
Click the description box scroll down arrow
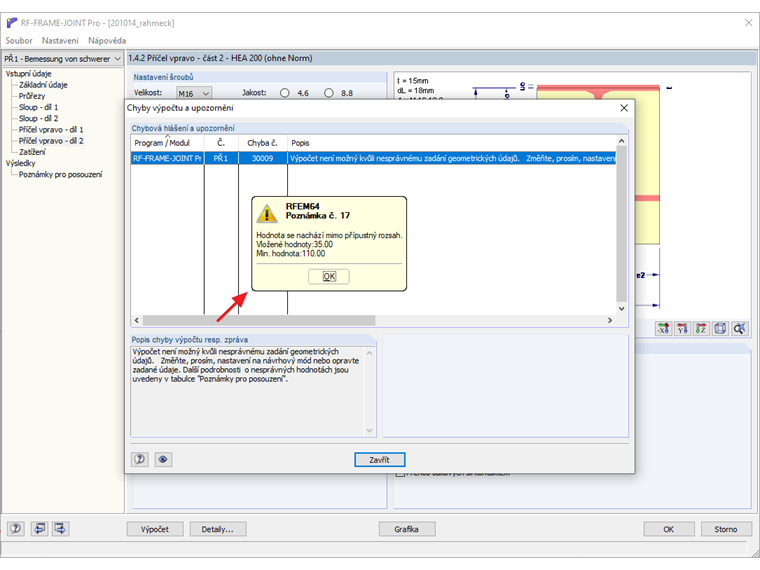pos(369,430)
